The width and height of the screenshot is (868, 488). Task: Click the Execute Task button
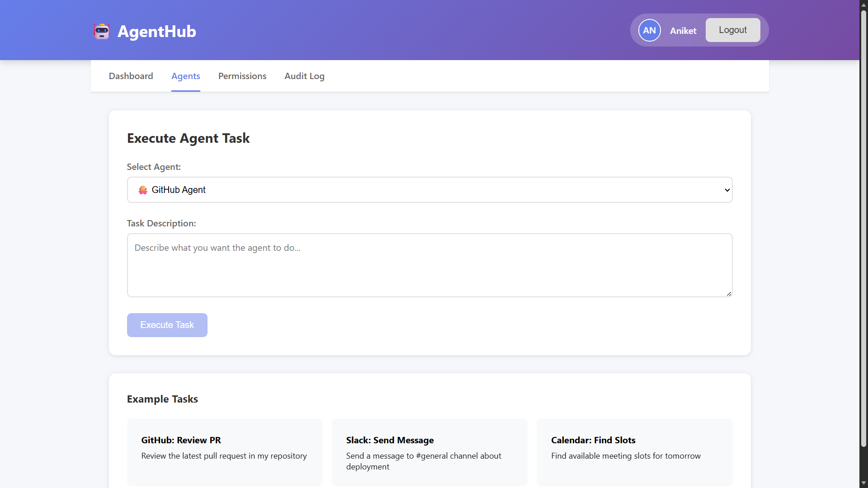[x=167, y=325]
